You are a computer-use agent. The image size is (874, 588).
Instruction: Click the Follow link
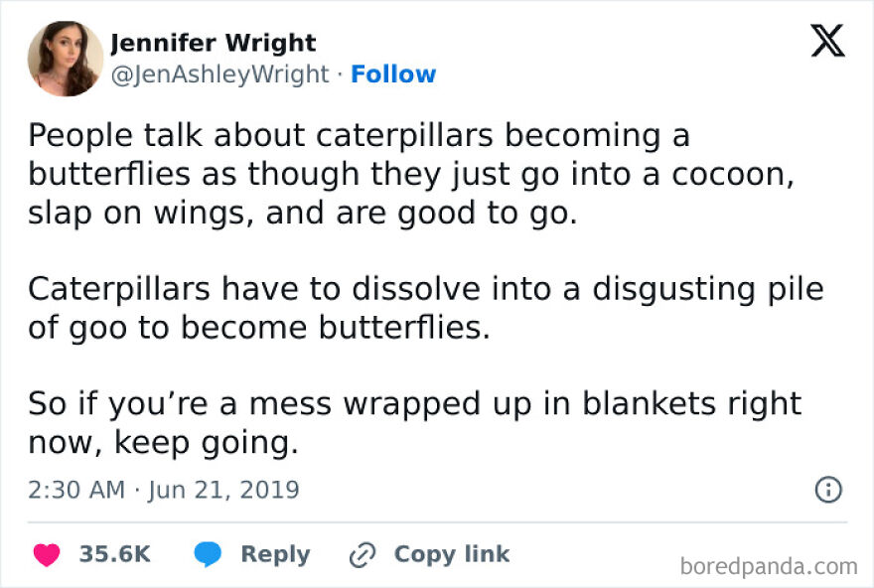pos(393,73)
